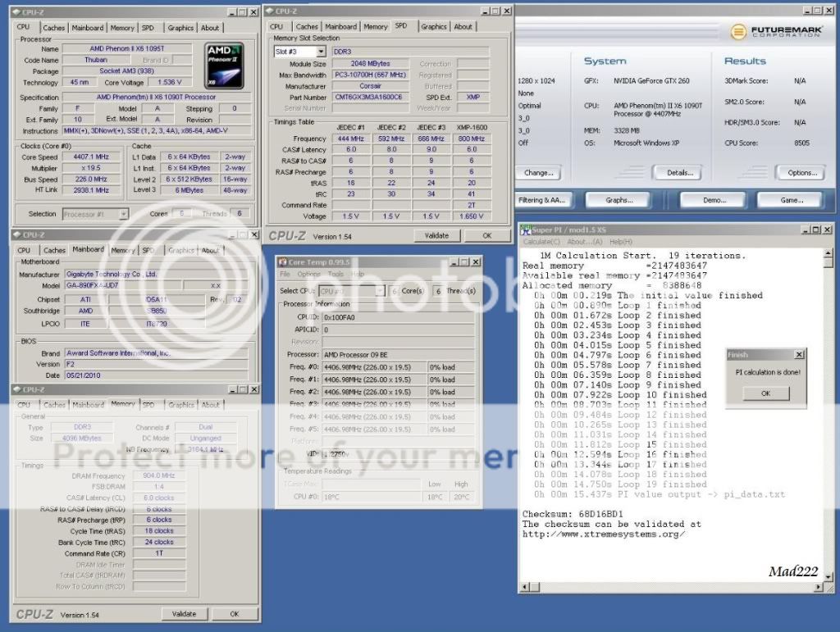Viewport: 840px width, 632px height.
Task: Open the Calculate menu in Super PI
Action: (x=542, y=242)
